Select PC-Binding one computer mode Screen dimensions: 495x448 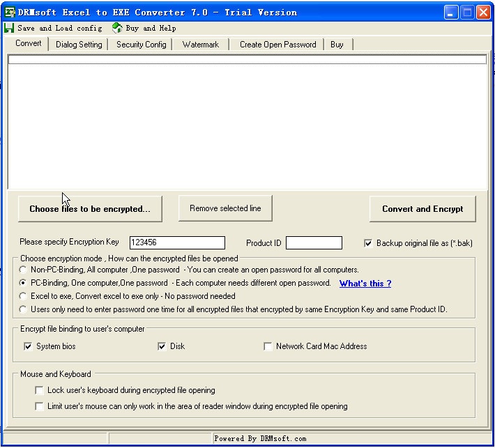pos(23,283)
